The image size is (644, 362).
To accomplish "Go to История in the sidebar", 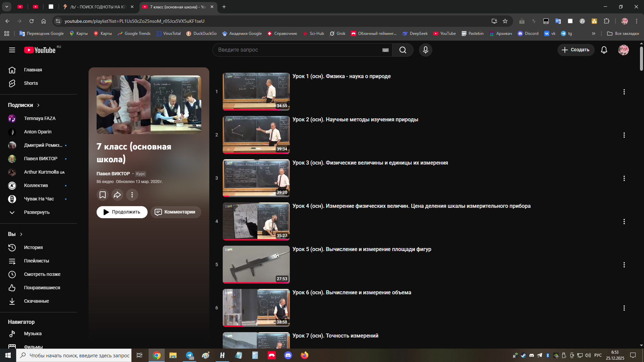I will click(33, 247).
